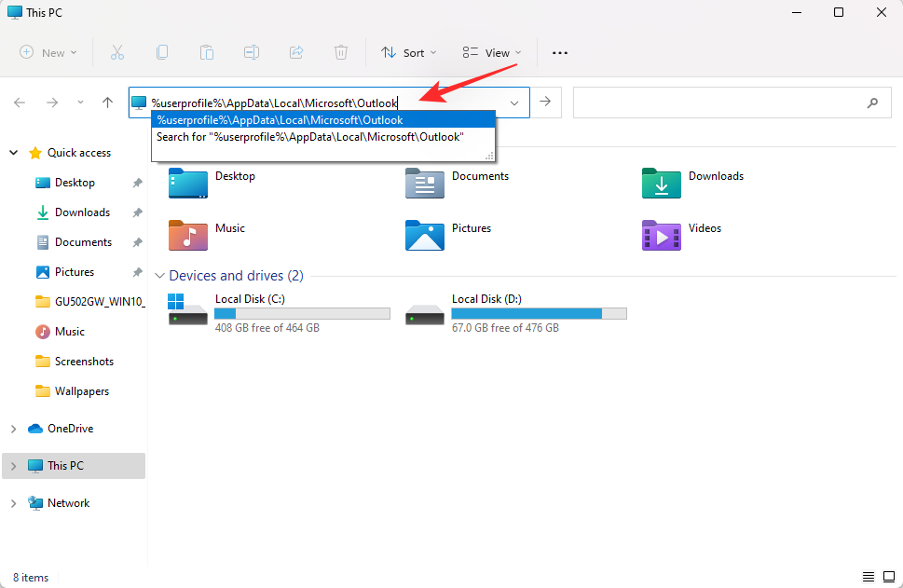Choose Search for "%userprofile%..." suggestion
The height and width of the screenshot is (588, 903).
click(x=323, y=136)
